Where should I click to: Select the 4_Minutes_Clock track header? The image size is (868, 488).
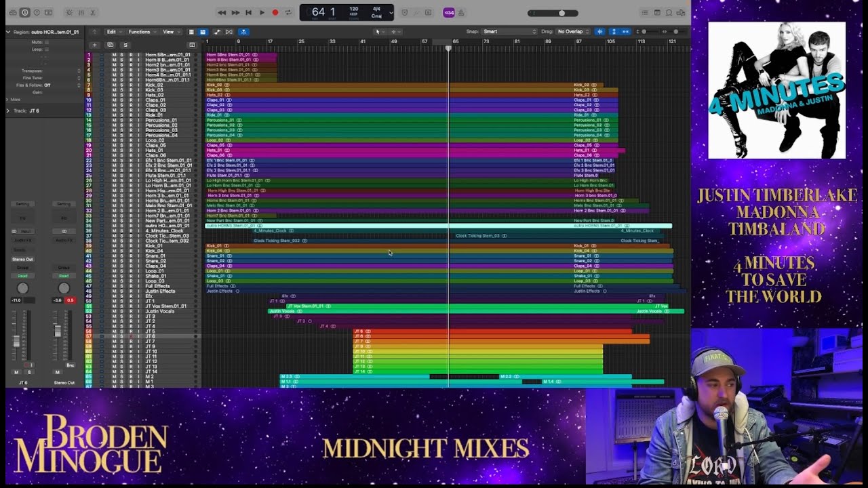coord(144,230)
